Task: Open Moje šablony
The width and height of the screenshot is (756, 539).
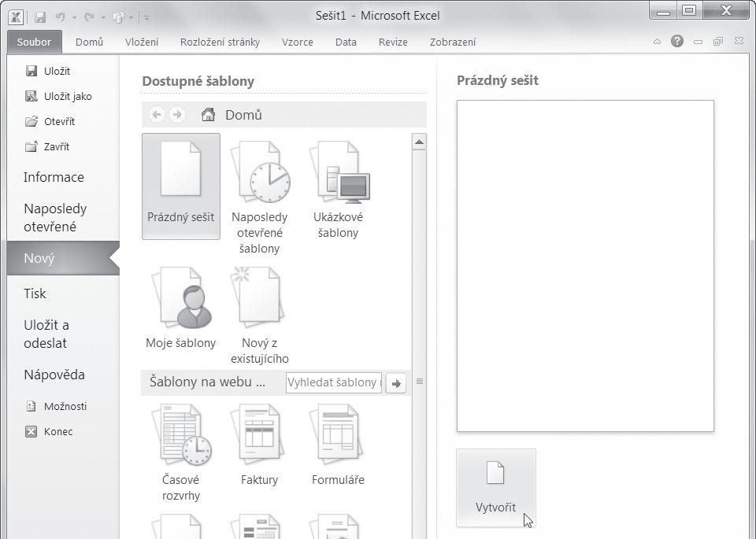Action: (181, 308)
